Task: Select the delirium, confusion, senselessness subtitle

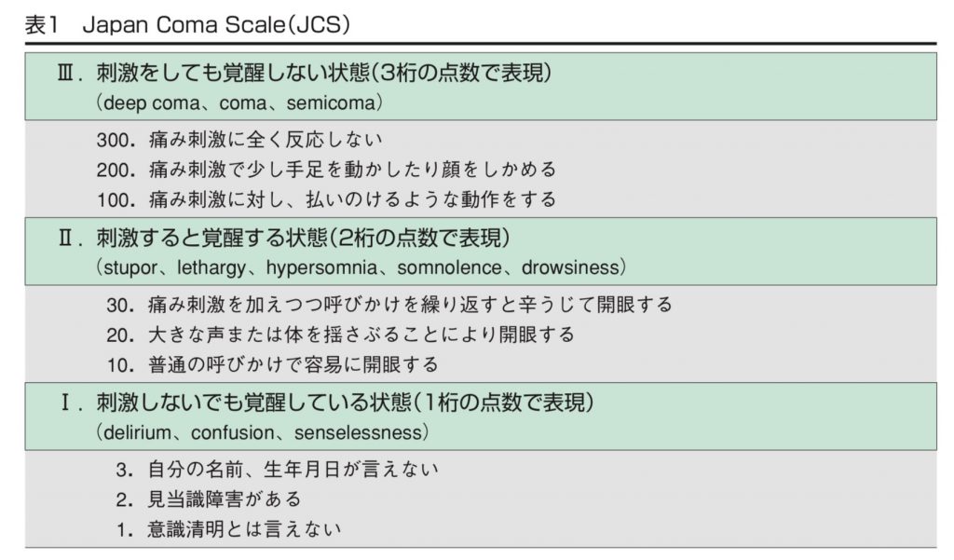Action: (262, 432)
